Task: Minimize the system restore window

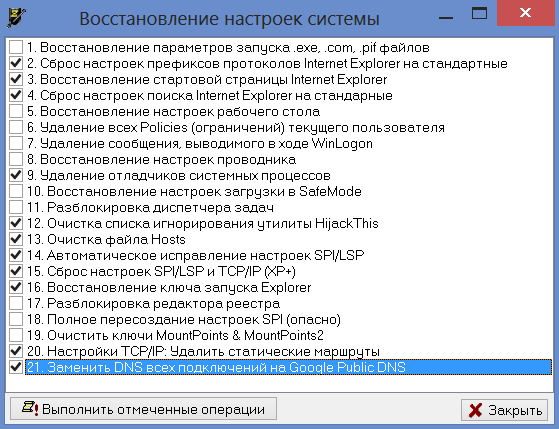Action: pos(446,17)
